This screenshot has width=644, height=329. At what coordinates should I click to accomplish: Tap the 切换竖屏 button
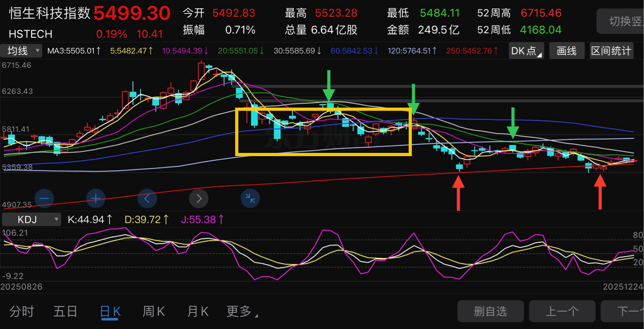pos(620,21)
